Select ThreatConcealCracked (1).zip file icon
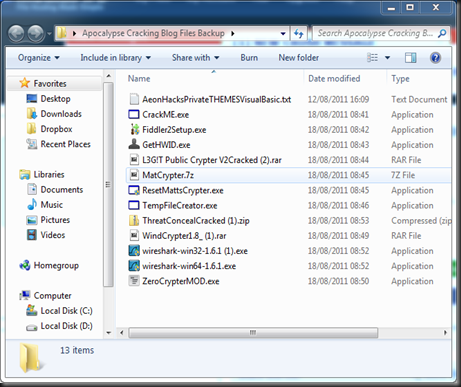Image resolution: width=461 pixels, height=387 pixels. (x=134, y=220)
